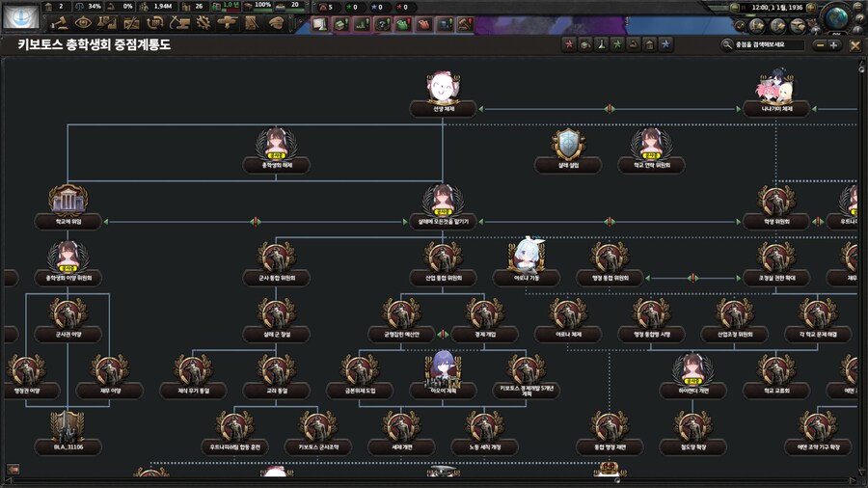
Task: Decrease game speed left of the date
Action: coord(734,8)
